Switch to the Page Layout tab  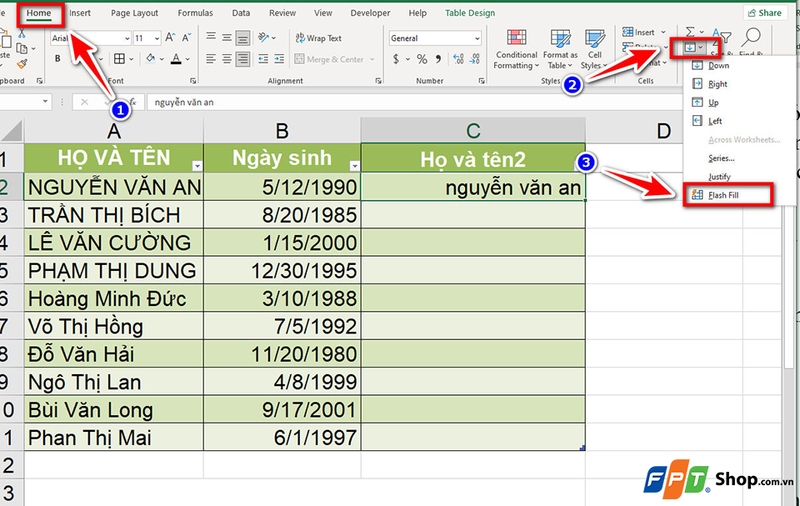135,13
